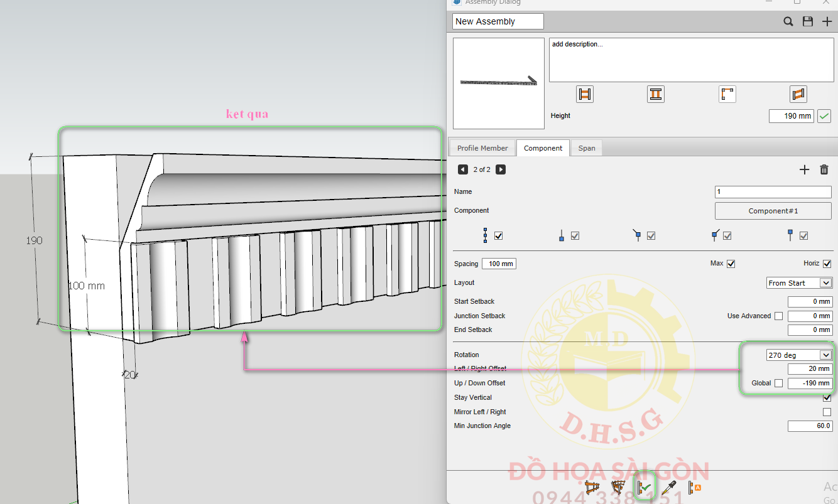The image size is (838, 504).
Task: Click the green-check apply assembly icon in the bottom toolbar
Action: 645,486
